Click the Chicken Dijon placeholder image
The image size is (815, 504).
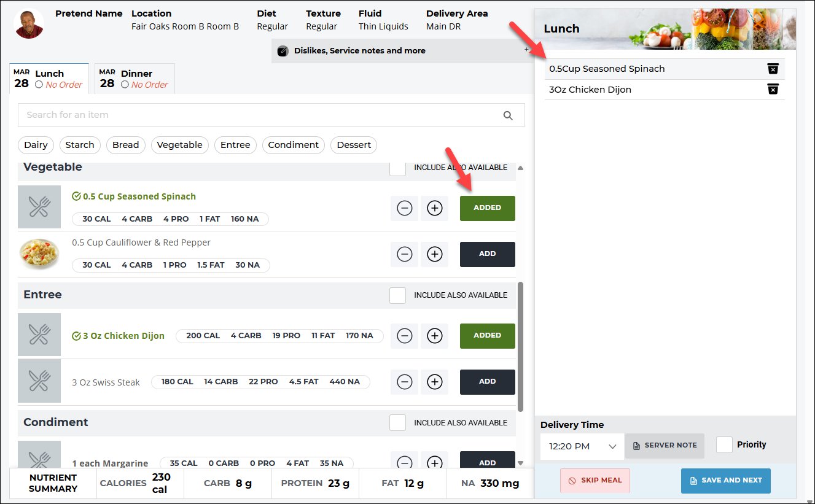click(39, 335)
